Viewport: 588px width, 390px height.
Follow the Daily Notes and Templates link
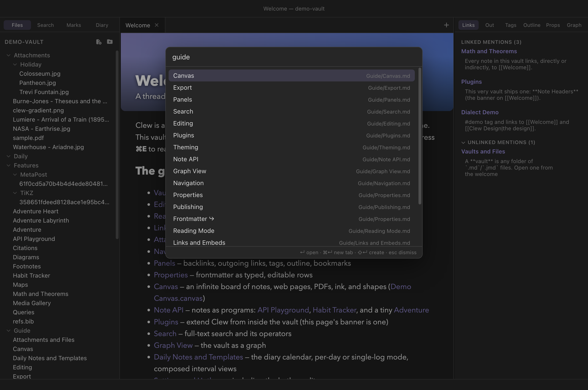198,357
